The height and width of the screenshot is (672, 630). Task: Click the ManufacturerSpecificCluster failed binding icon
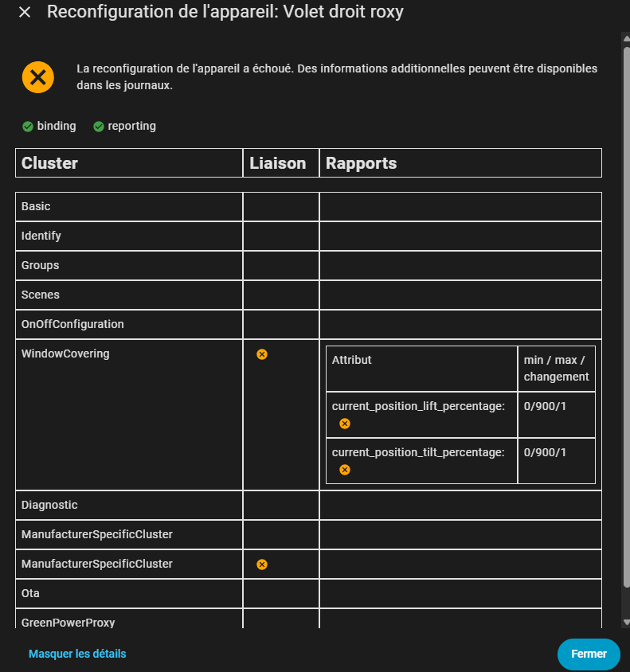[262, 565]
